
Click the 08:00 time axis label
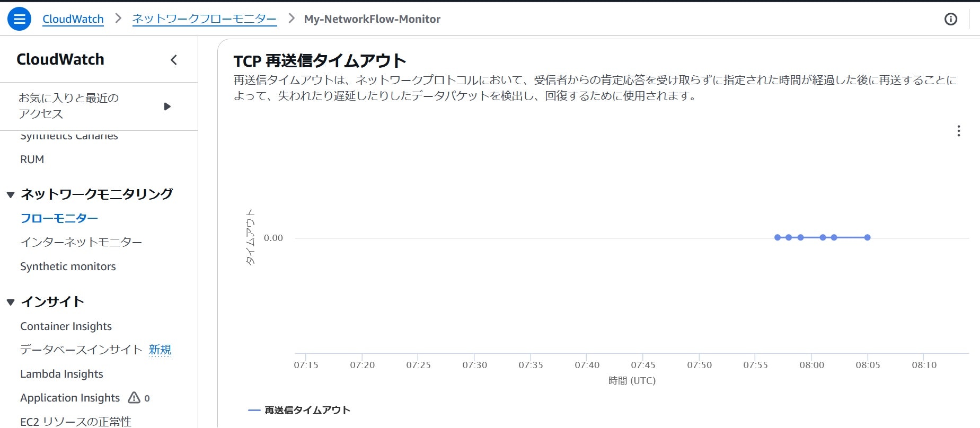812,365
